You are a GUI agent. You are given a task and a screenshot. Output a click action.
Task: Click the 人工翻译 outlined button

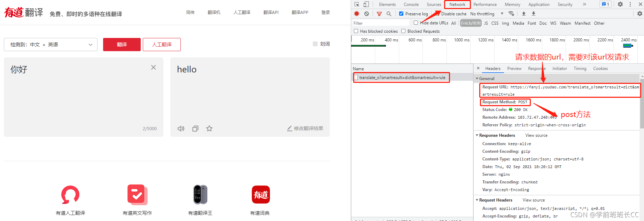tap(162, 45)
